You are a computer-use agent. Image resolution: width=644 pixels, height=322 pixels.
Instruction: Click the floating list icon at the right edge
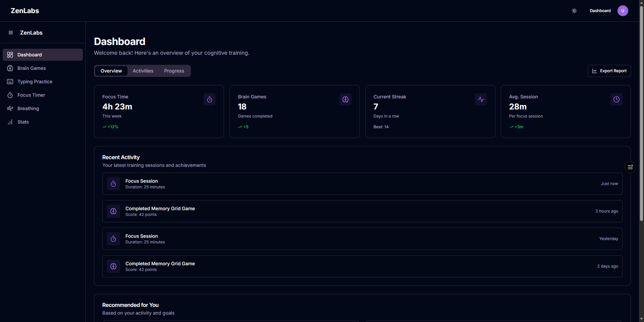pyautogui.click(x=630, y=167)
